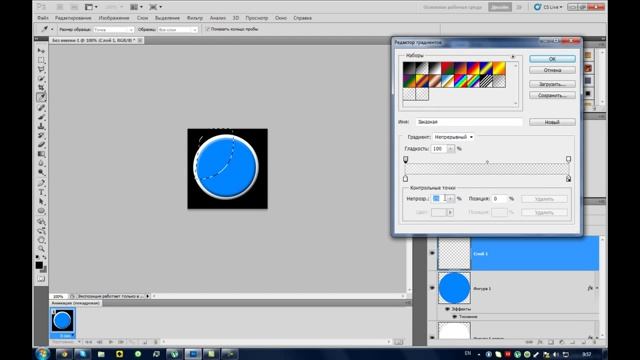
Task: Select the History Brush tool
Action: (41, 136)
